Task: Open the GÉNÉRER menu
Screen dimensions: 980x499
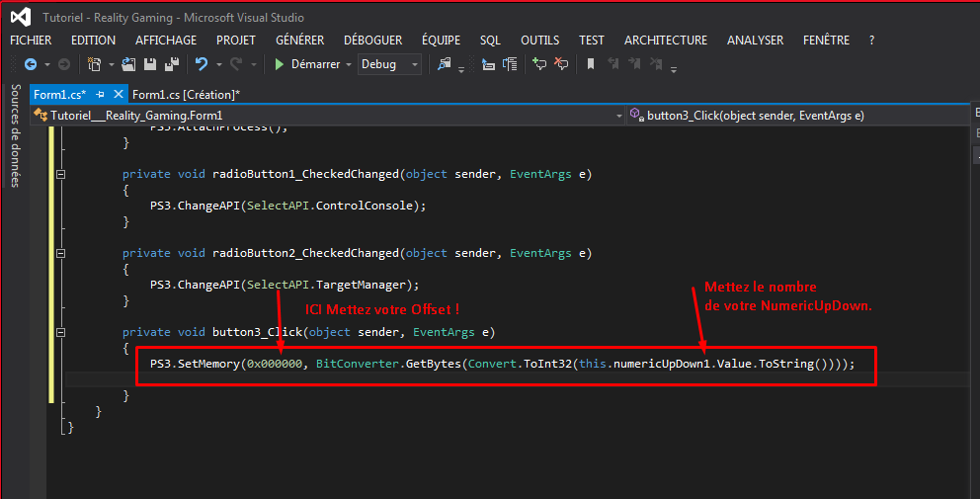Action: point(300,41)
